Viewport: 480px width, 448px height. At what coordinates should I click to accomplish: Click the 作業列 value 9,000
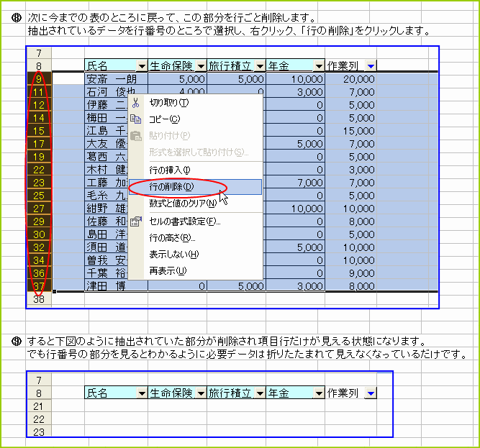(350, 273)
